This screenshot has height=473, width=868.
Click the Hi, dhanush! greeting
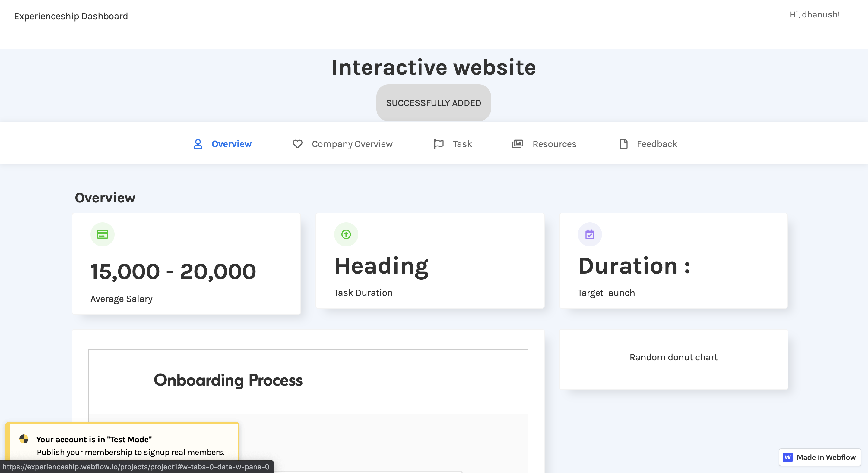[x=814, y=14]
